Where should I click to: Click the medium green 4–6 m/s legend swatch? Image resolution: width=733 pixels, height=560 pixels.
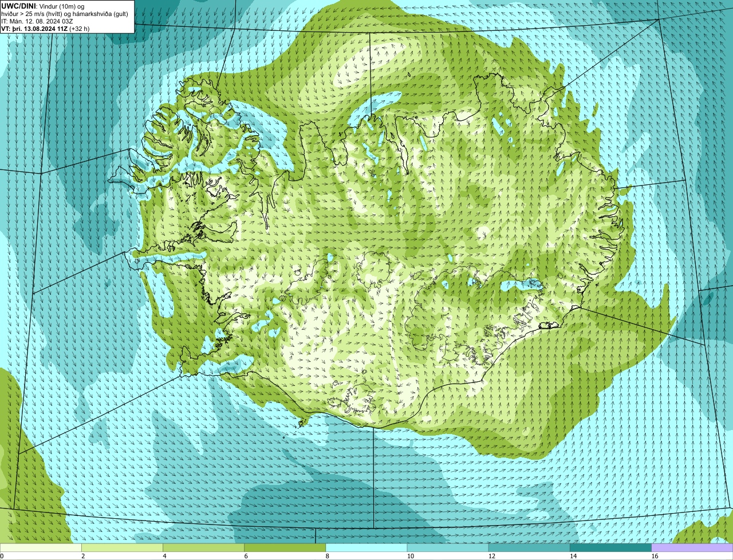click(203, 548)
